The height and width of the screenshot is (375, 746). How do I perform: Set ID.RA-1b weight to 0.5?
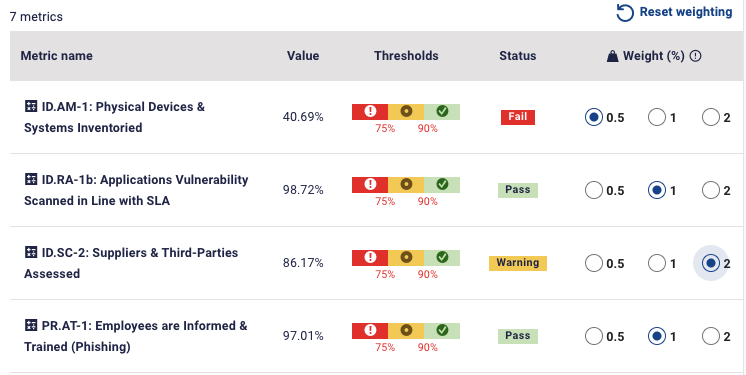pos(594,190)
